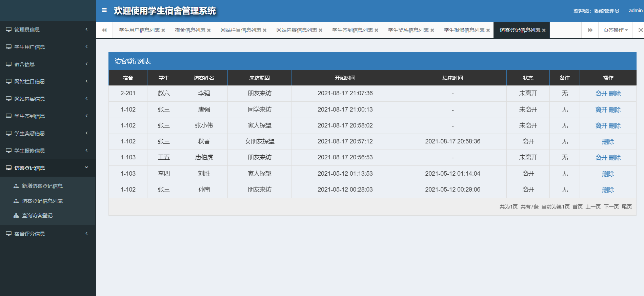
Task: Expand the 宿舍信息 chevron
Action: 86,64
